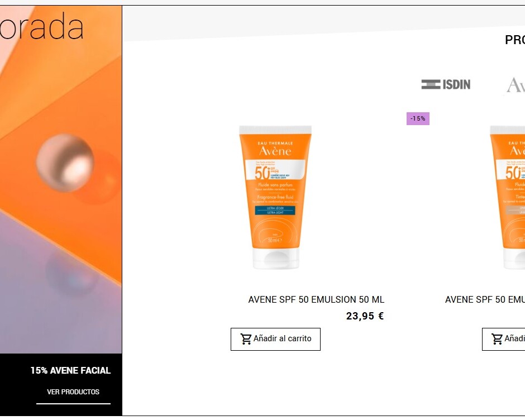Click the black promo footer panel
The width and height of the screenshot is (525, 420).
click(61, 384)
